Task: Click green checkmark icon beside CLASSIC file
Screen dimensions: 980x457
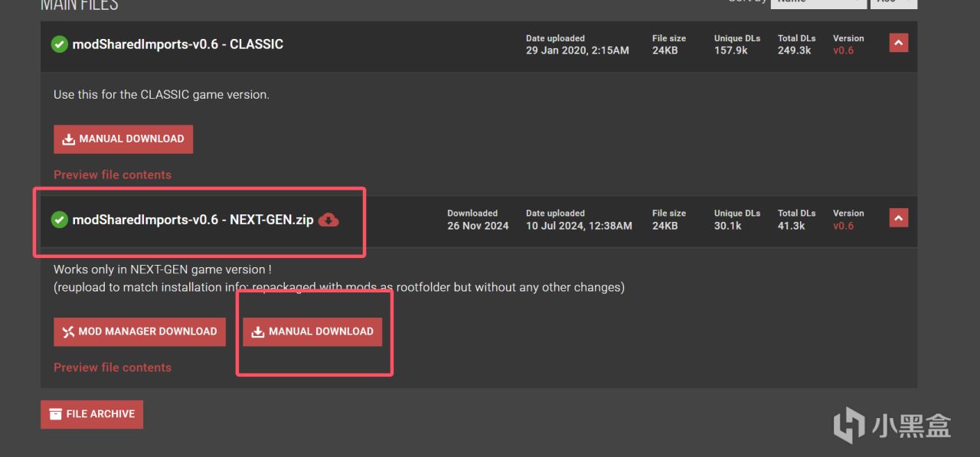Action: [60, 44]
